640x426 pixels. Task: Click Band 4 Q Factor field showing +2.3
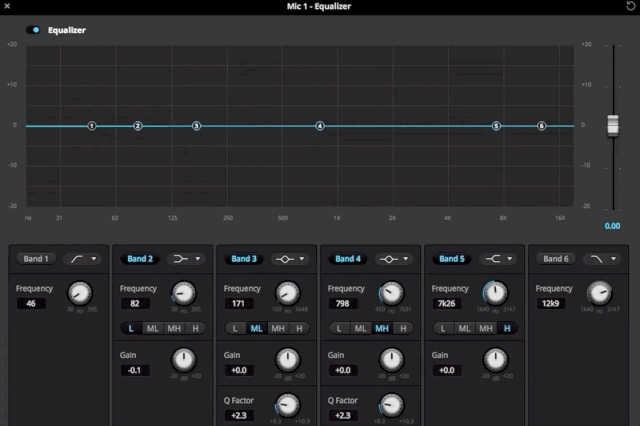[343, 415]
